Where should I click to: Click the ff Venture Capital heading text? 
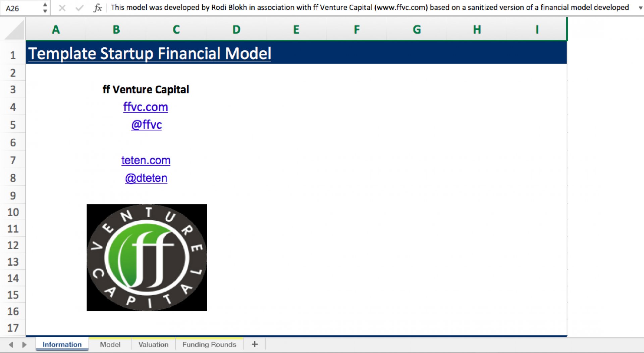click(x=146, y=89)
